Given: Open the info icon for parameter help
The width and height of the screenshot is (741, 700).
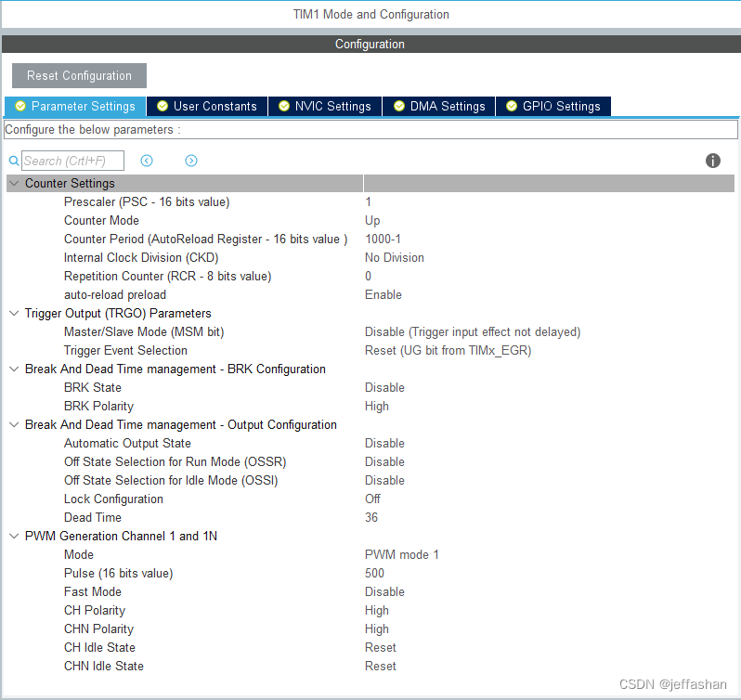Looking at the screenshot, I should (712, 161).
